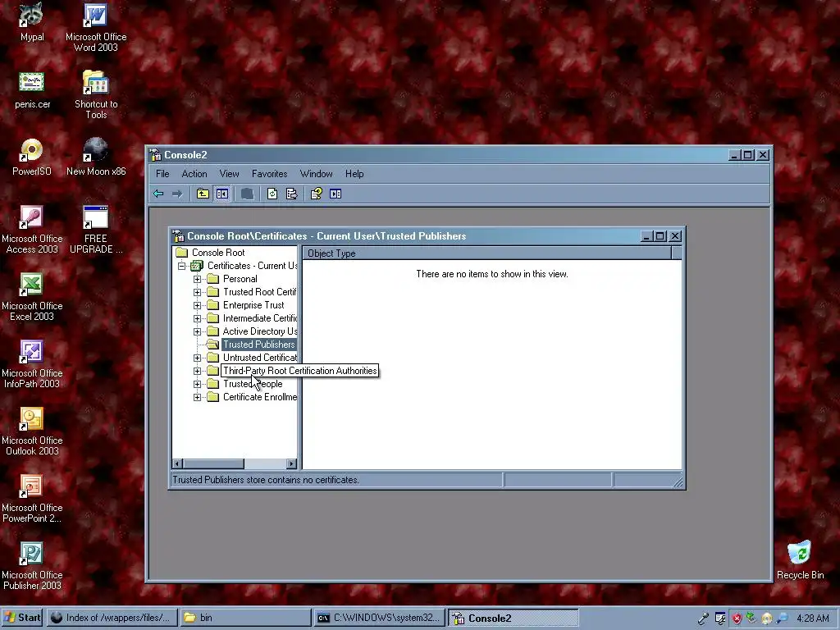Screen dimensions: 840x630
Task: Select the Personal tree item
Action: (x=240, y=279)
